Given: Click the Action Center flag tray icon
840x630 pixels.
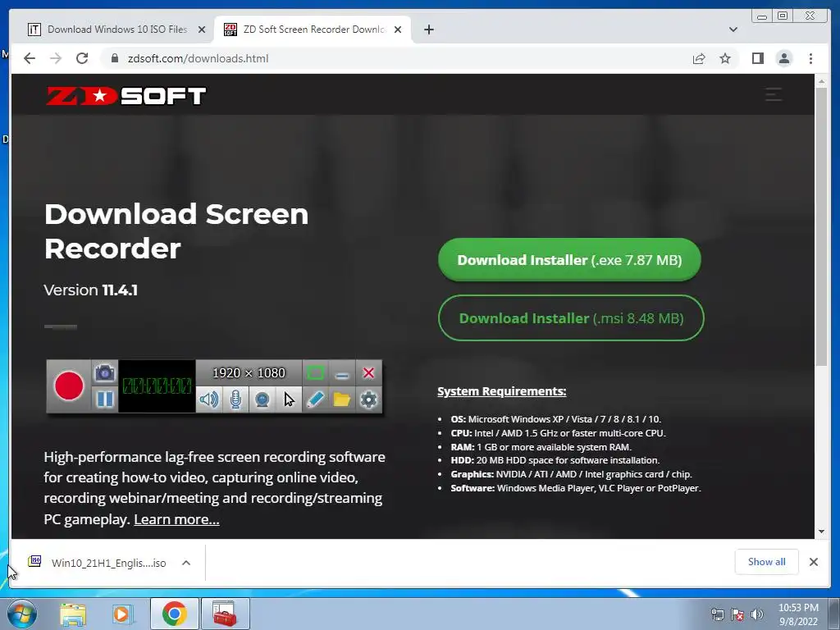Looking at the screenshot, I should tap(737, 614).
